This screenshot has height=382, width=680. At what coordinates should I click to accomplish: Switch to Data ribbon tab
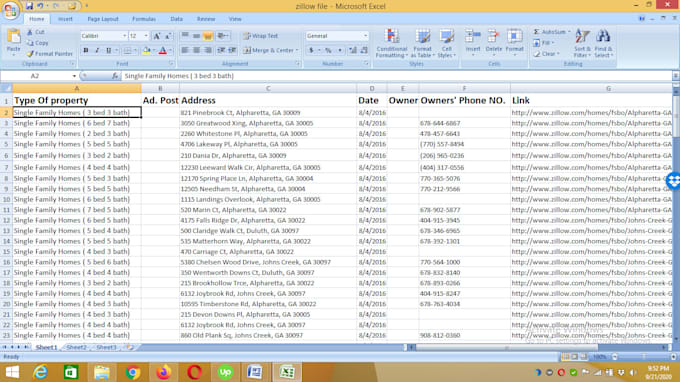(x=176, y=19)
